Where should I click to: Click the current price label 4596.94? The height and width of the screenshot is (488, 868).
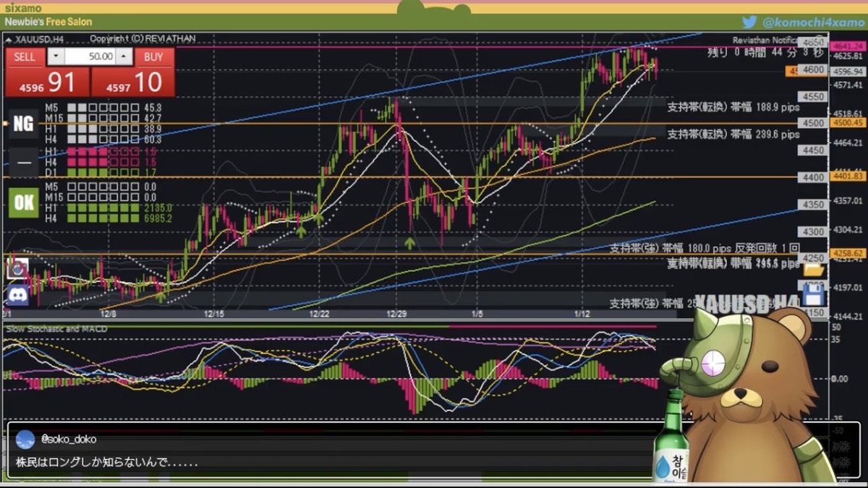(848, 72)
